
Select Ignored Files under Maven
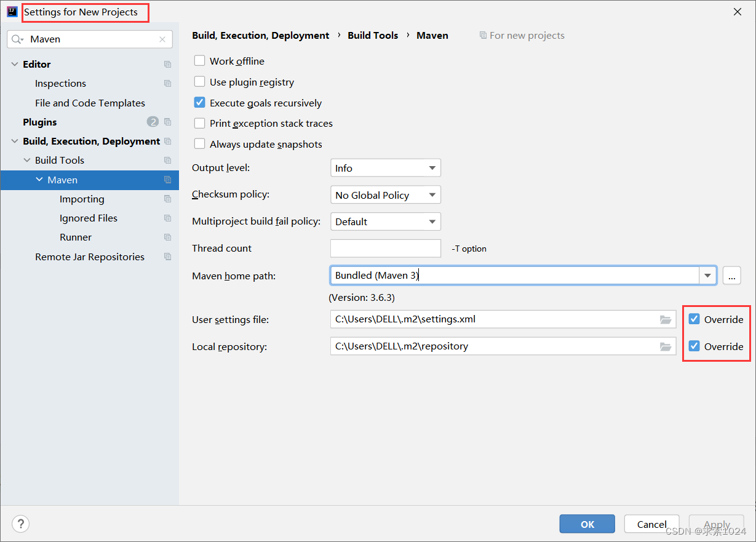[x=88, y=218]
